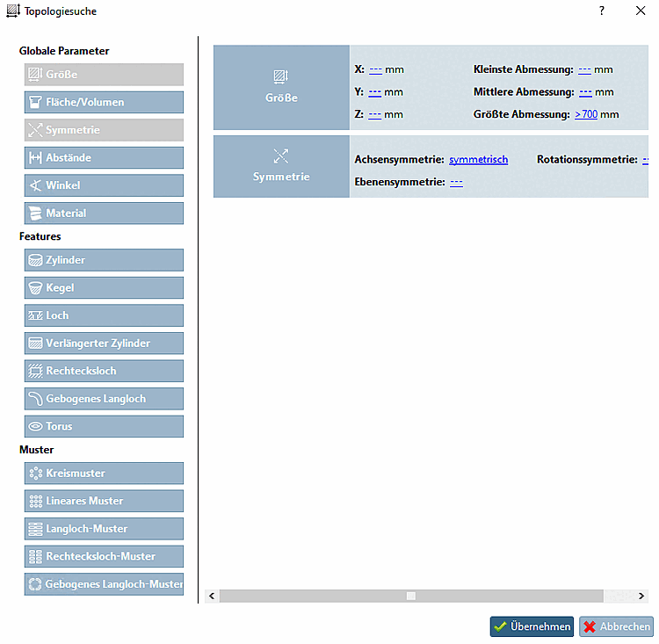Image resolution: width=659 pixels, height=644 pixels.
Task: Click right arrow of horizontal scrollbar
Action: 641,596
